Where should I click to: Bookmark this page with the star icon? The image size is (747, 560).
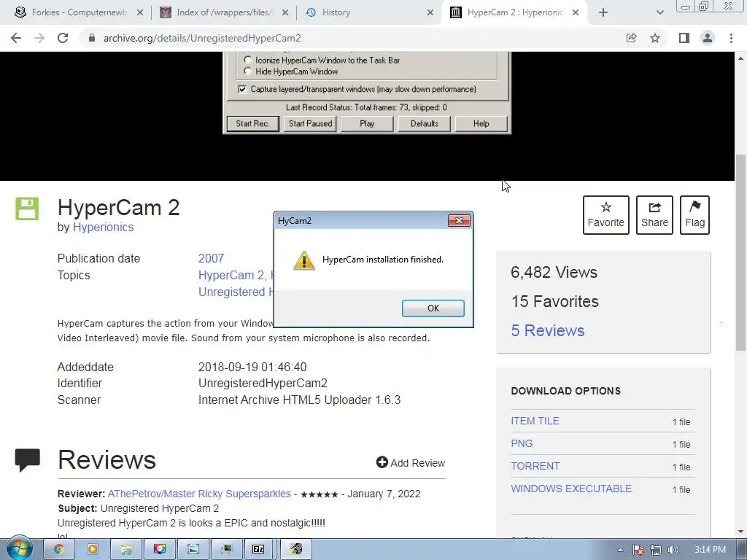(x=656, y=38)
